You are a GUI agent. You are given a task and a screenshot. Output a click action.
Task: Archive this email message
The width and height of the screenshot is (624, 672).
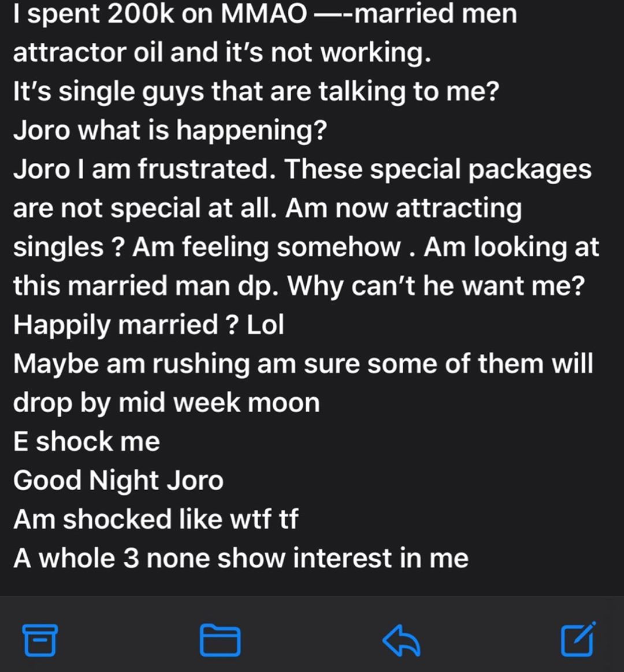(39, 640)
